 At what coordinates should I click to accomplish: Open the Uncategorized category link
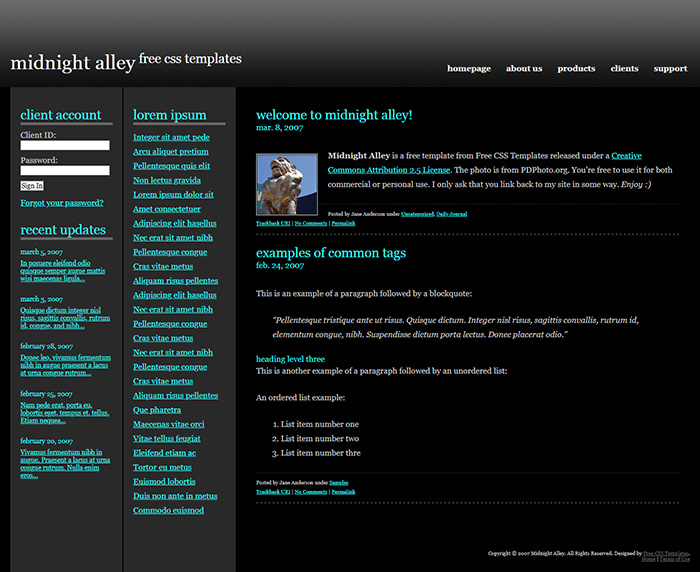click(417, 214)
